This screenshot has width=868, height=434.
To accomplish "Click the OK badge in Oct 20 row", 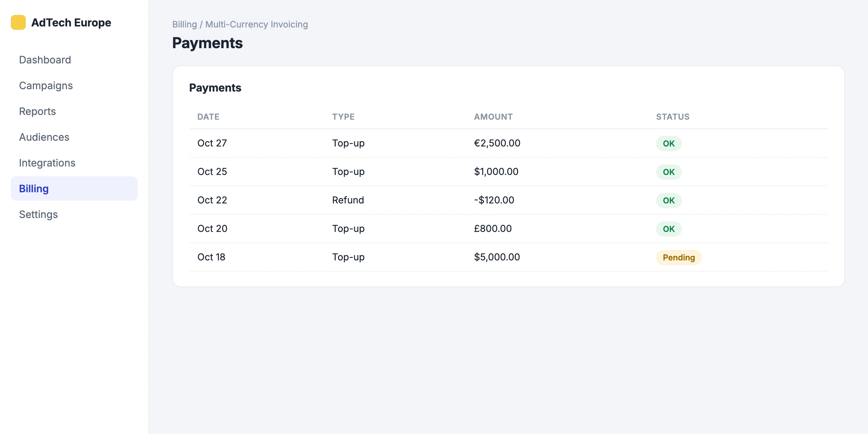I will (669, 229).
